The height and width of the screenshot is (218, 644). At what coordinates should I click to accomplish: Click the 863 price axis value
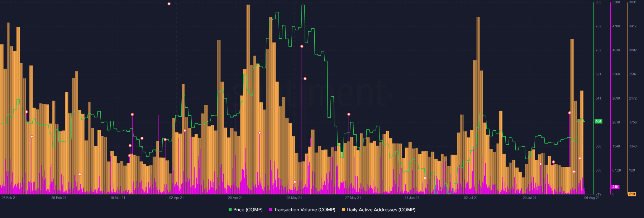coord(598,2)
